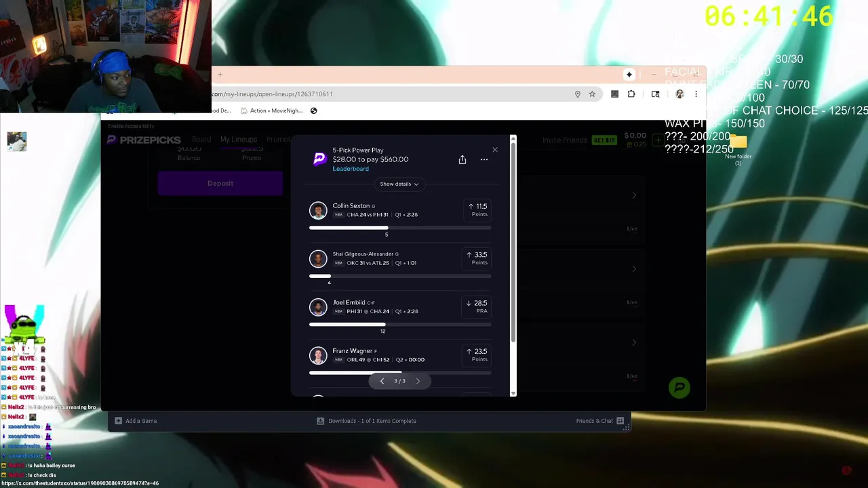Close the 5-Pick Power Play popup
Image resolution: width=868 pixels, height=488 pixels.
pos(495,149)
